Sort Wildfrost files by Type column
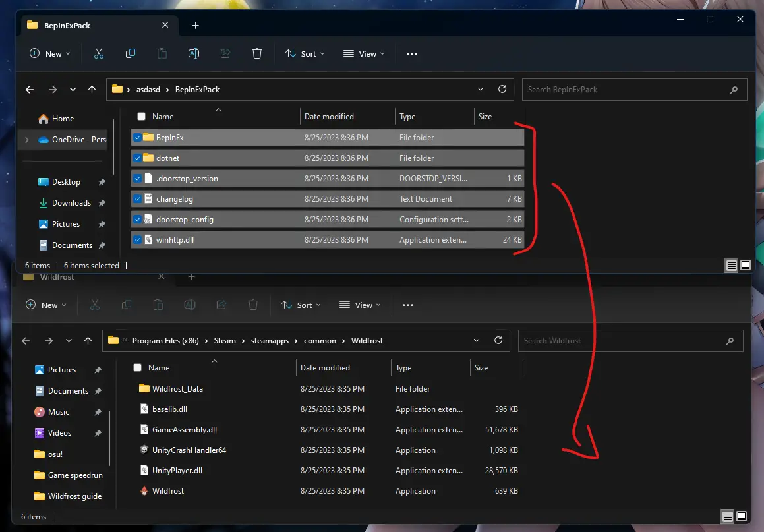This screenshot has height=532, width=764. point(430,368)
